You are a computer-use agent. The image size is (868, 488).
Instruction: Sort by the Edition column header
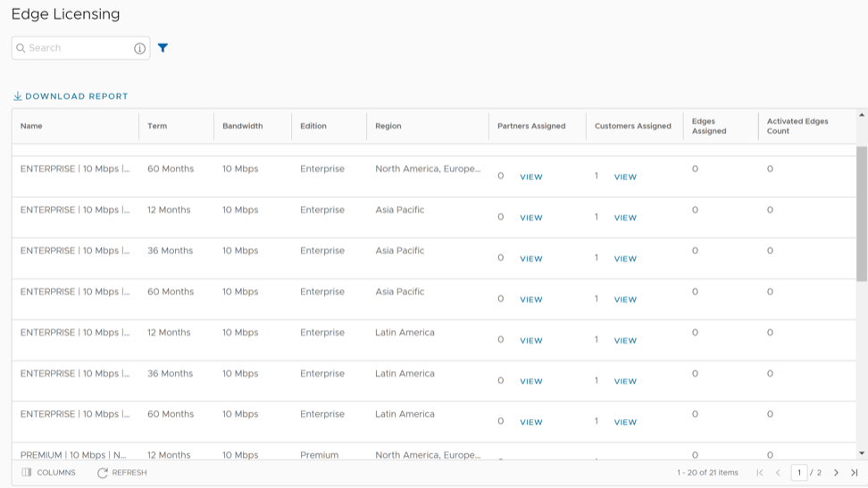tap(313, 126)
